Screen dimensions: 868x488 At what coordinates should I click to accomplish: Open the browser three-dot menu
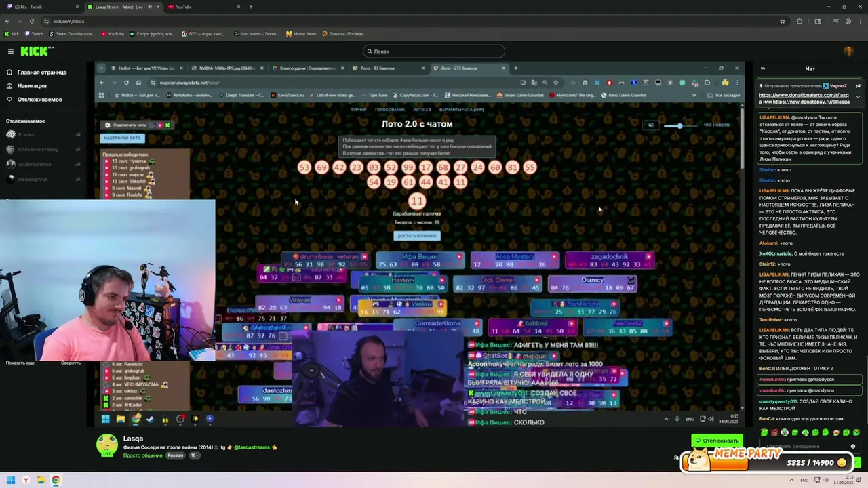[861, 21]
